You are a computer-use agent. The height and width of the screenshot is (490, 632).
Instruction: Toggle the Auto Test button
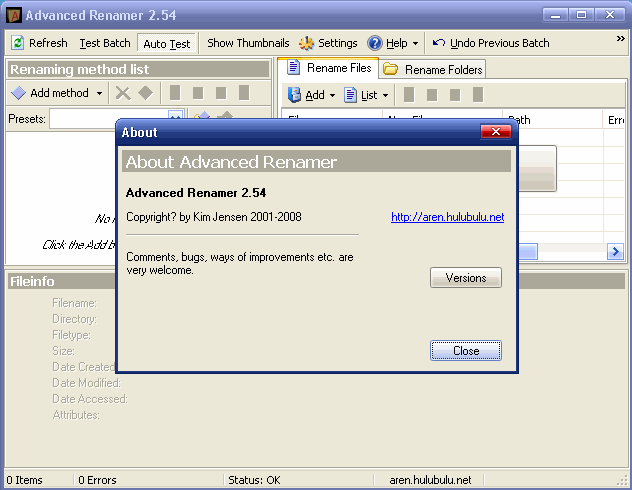[x=166, y=44]
